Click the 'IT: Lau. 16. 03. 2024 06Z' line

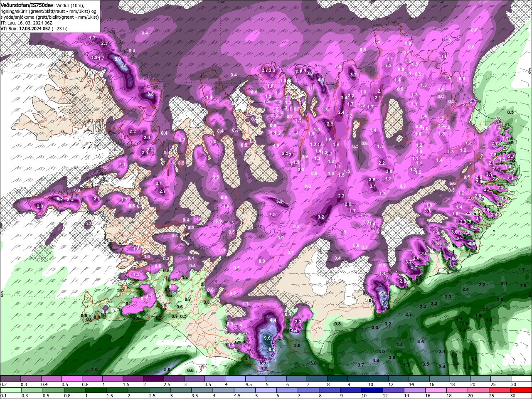coord(26,23)
